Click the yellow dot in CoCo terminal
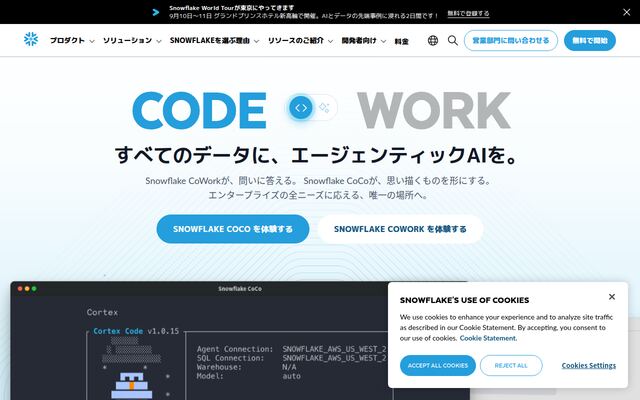This screenshot has height=400, width=640. pos(27,289)
